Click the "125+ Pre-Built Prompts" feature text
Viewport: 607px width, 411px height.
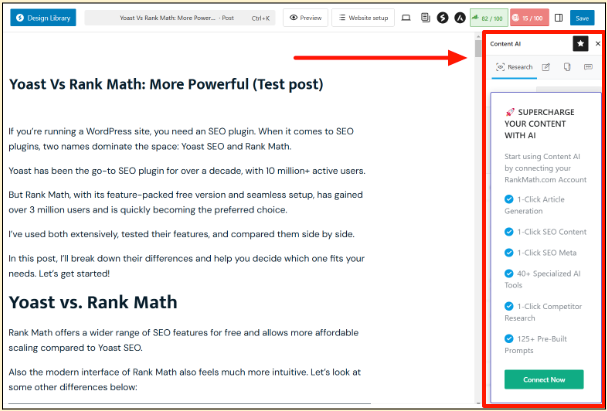(x=536, y=344)
